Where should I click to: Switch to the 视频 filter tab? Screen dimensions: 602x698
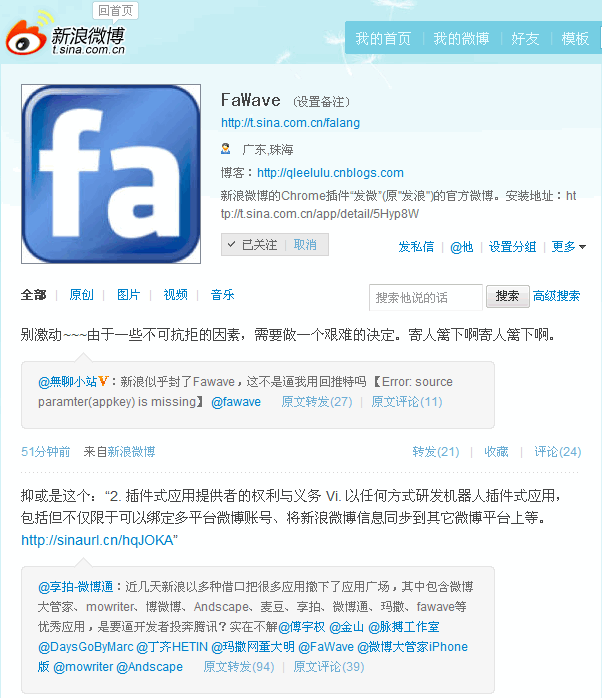coord(175,295)
